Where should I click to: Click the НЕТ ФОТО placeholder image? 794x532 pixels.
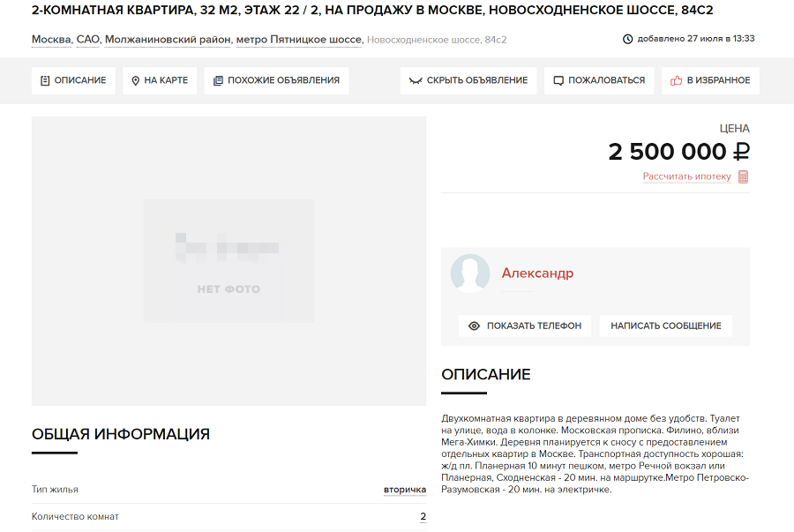coord(228,261)
